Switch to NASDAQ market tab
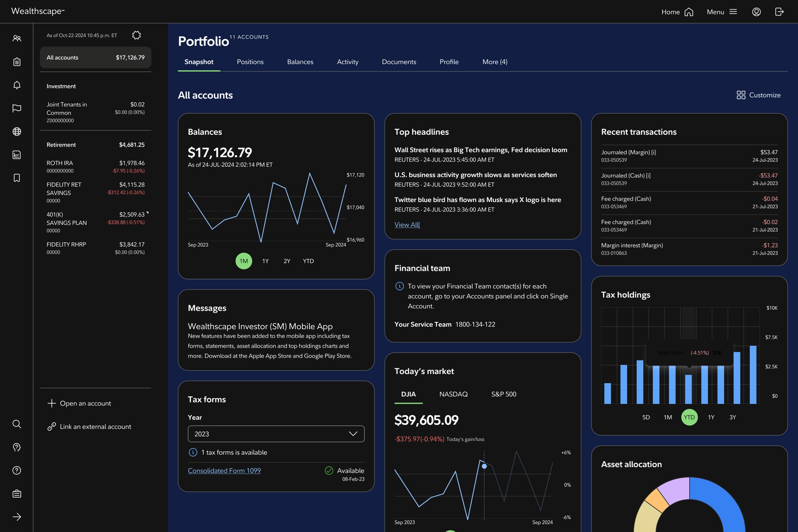 pos(453,394)
